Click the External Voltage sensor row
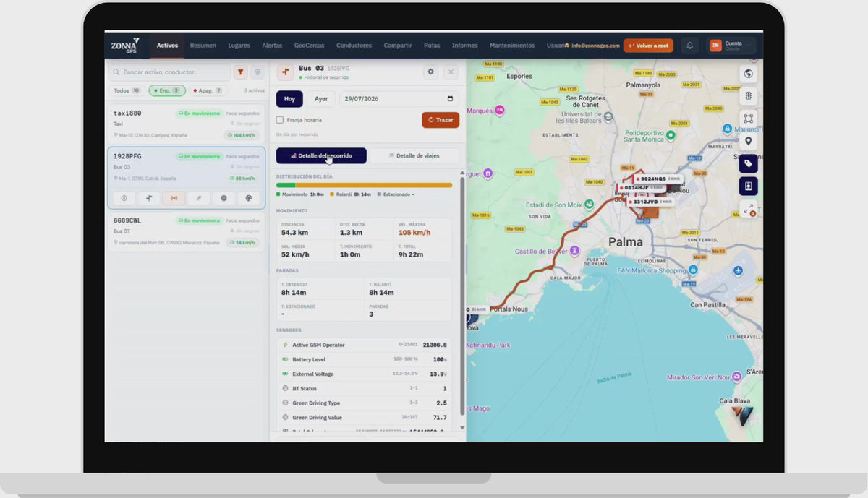Image resolution: width=868 pixels, height=498 pixels. click(364, 374)
